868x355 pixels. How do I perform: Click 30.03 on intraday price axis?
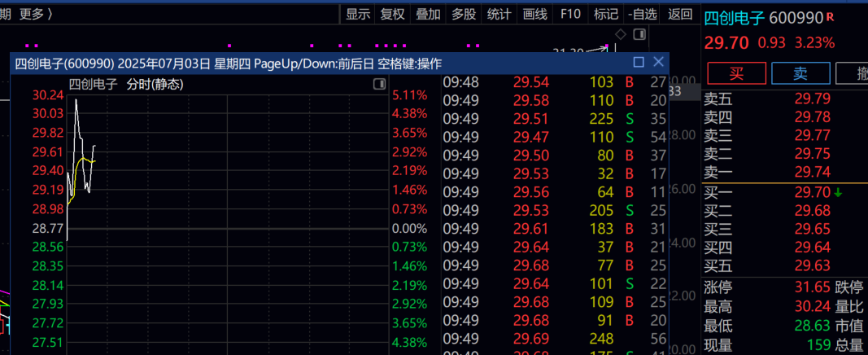point(48,113)
